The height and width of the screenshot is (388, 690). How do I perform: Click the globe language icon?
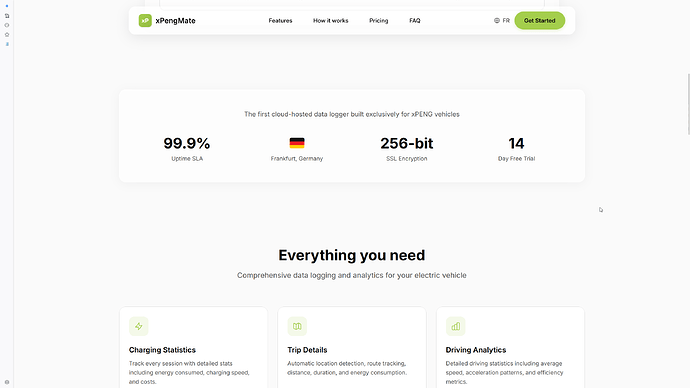(497, 20)
